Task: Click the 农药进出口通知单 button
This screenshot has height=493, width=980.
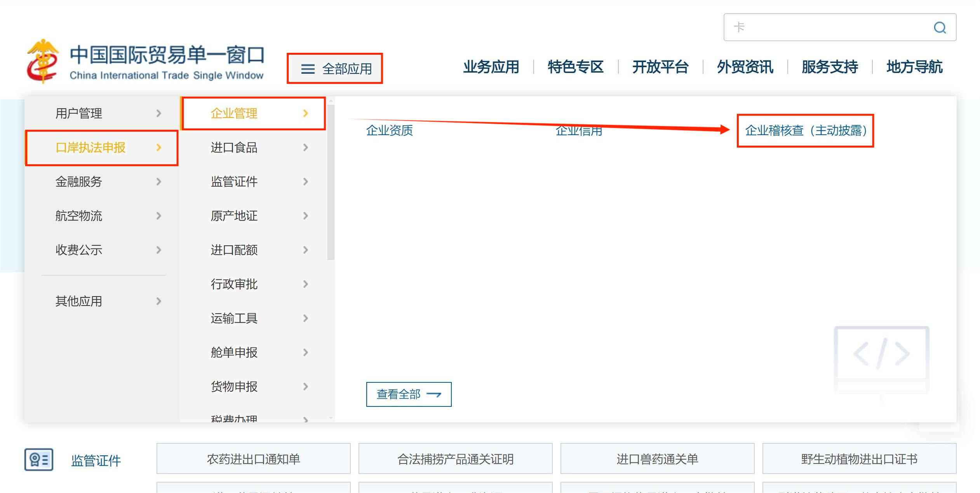Action: [253, 459]
